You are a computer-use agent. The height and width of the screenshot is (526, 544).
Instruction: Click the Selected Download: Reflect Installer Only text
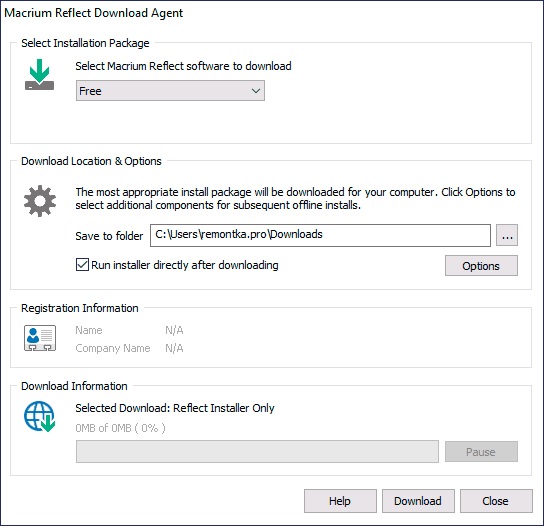[x=175, y=408]
